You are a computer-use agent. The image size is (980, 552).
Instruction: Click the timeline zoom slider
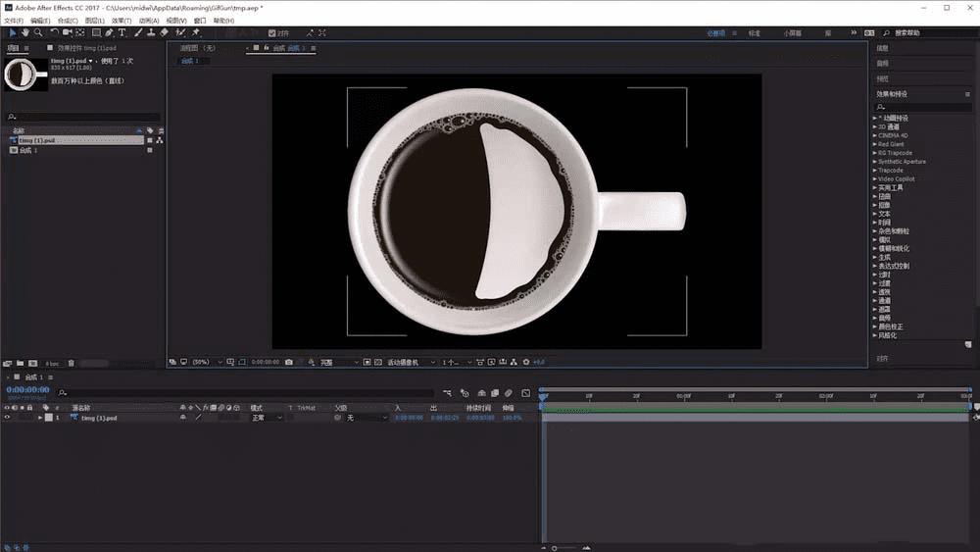555,547
